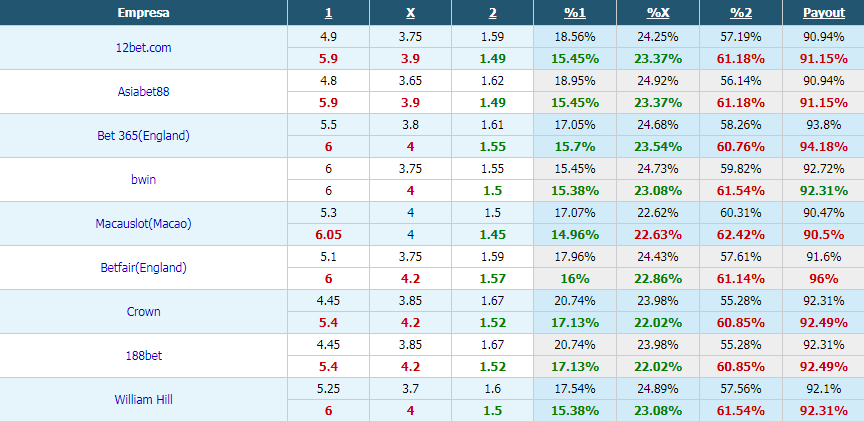The image size is (864, 421).
Task: Open the Asiabet88 bookmaker link
Action: click(x=143, y=91)
